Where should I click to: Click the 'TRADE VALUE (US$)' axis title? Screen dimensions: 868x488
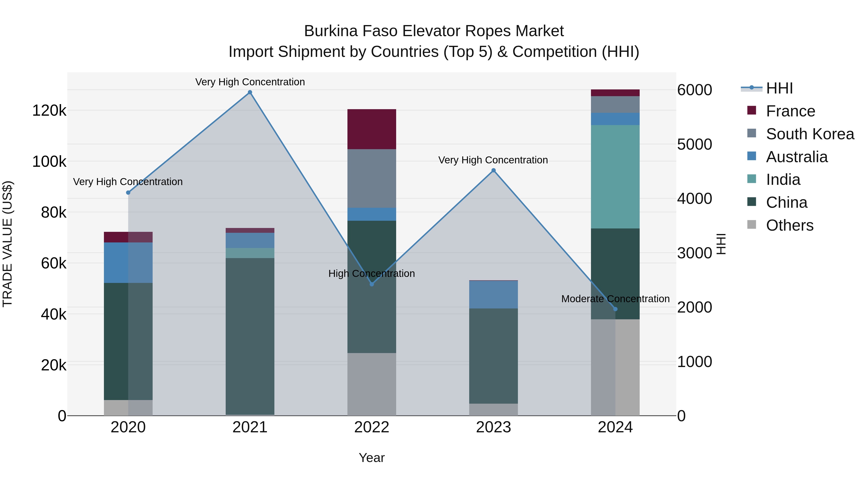(x=7, y=244)
